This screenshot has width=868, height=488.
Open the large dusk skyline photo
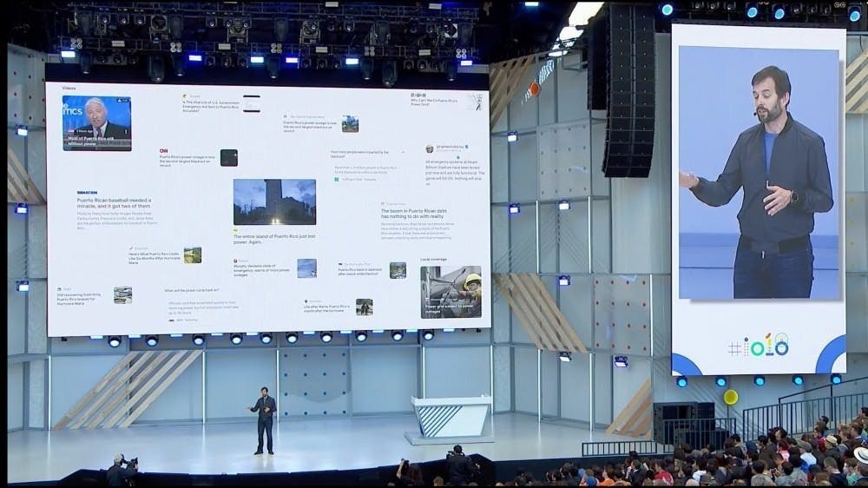(274, 201)
